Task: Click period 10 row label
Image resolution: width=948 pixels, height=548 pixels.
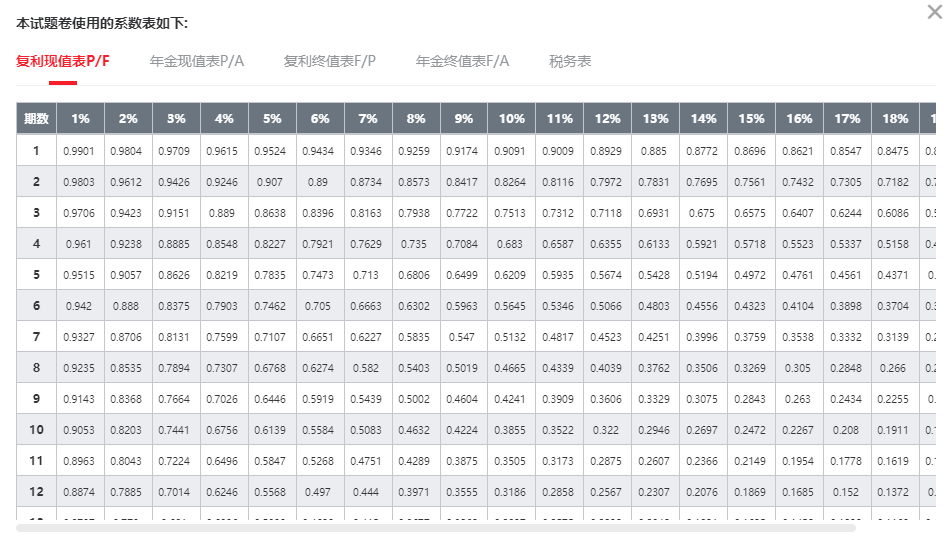Action: click(36, 430)
